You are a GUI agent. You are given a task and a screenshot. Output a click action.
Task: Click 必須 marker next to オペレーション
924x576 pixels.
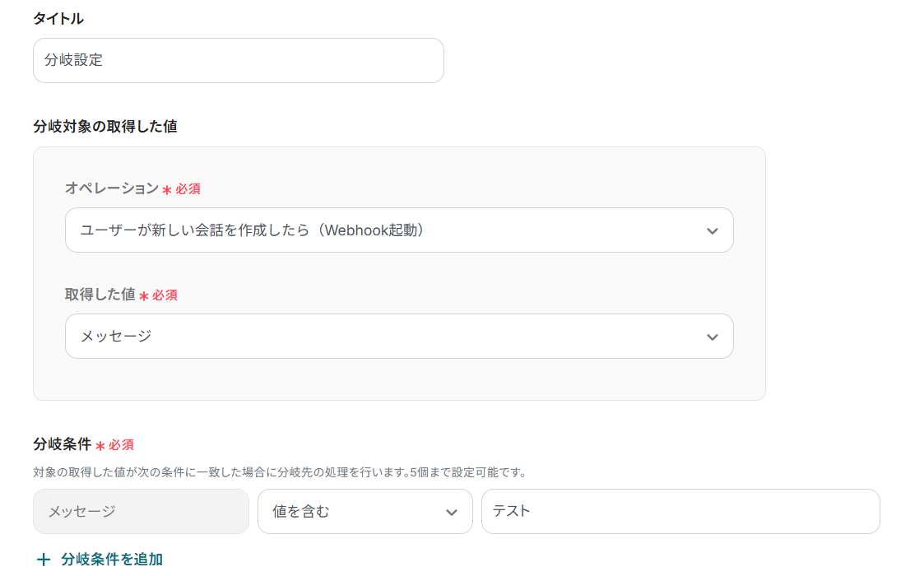(x=188, y=189)
